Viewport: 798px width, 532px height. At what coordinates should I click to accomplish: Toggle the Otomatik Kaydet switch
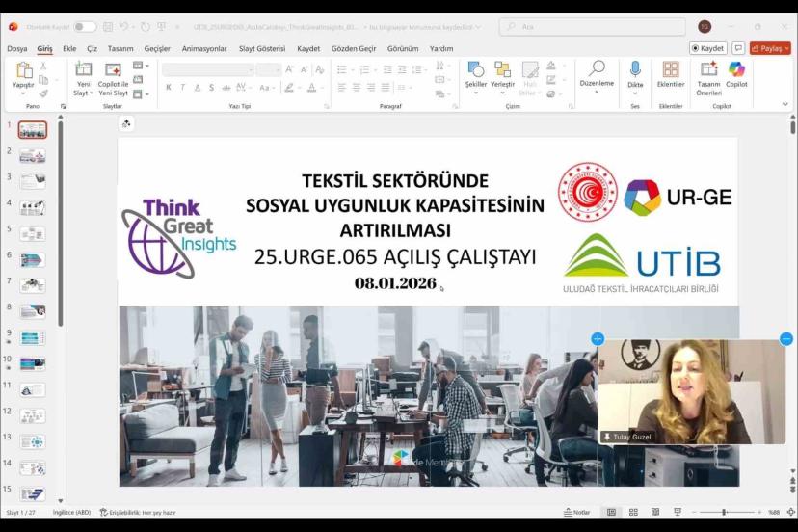click(x=85, y=26)
